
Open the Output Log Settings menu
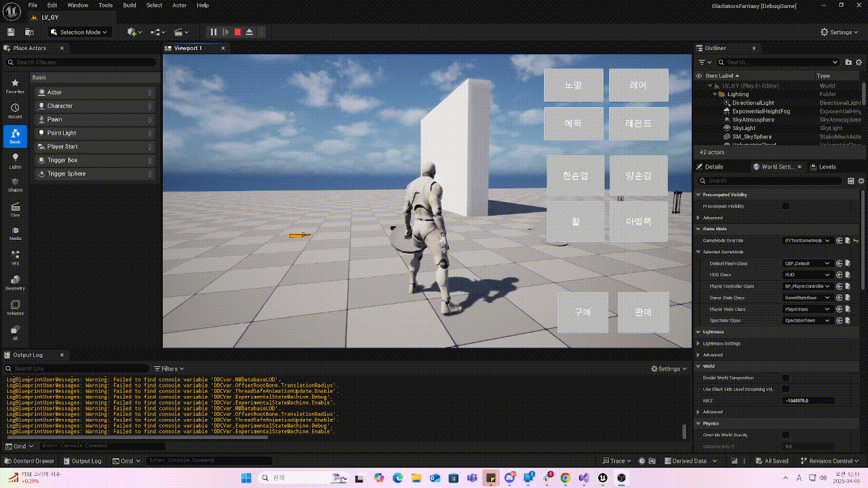pyautogui.click(x=669, y=369)
